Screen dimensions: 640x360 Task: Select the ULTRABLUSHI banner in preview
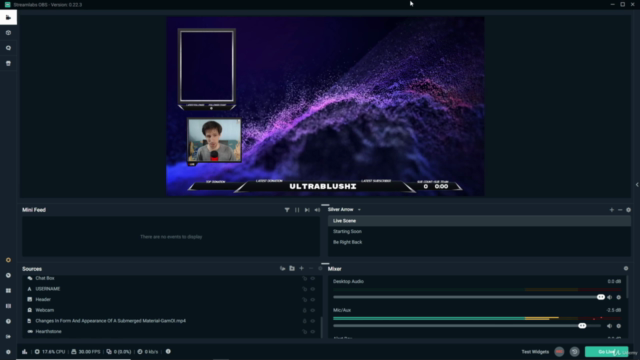(x=323, y=187)
